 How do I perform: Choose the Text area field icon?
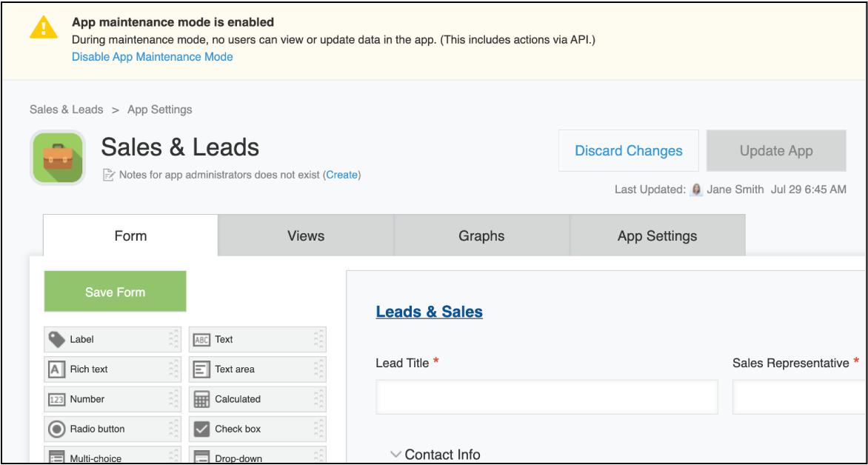click(x=201, y=369)
